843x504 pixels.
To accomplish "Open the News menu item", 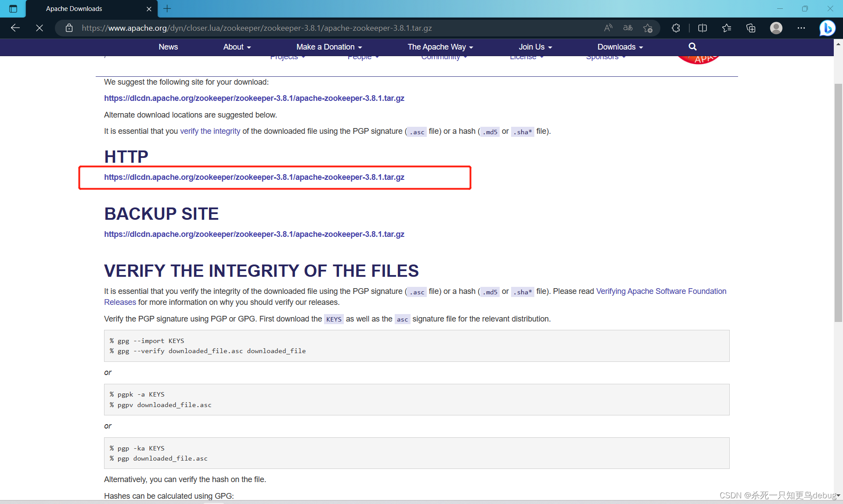I will tap(168, 47).
